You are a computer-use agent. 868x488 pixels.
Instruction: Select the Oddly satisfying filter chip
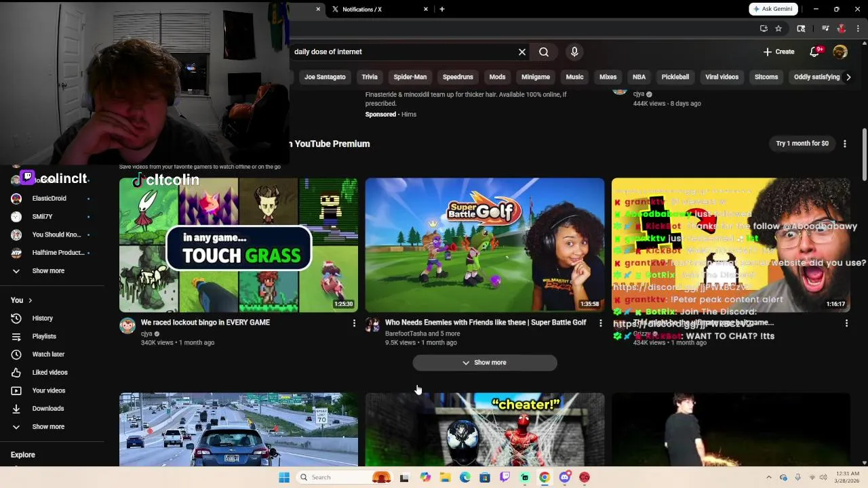tap(816, 77)
